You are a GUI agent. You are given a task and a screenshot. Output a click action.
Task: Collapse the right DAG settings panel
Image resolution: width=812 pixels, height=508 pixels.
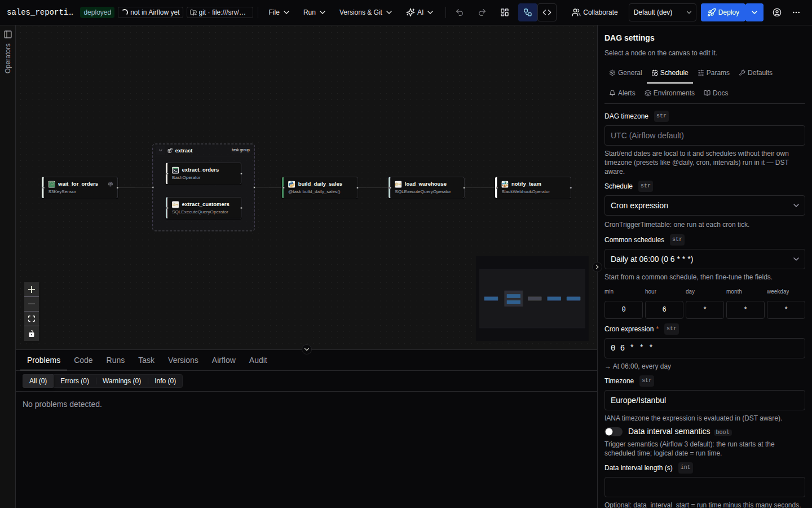(x=597, y=267)
